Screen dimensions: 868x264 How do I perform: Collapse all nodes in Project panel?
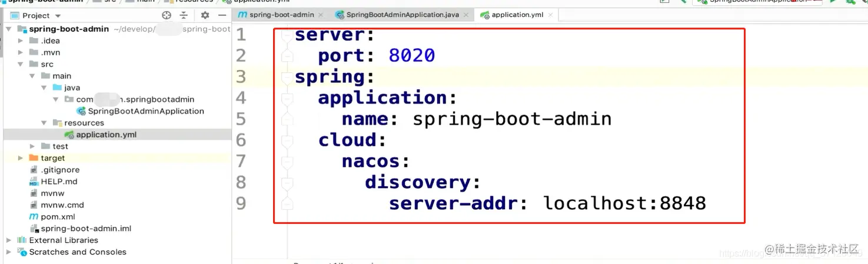[184, 15]
